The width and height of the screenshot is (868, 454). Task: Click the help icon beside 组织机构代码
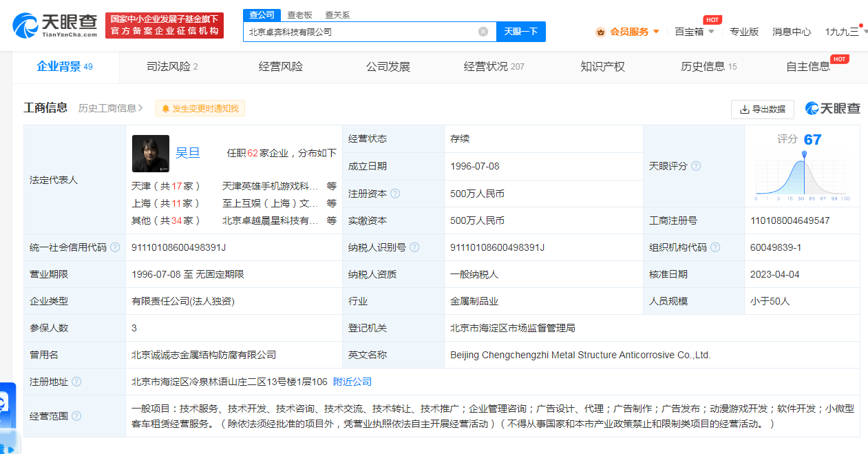tap(715, 247)
